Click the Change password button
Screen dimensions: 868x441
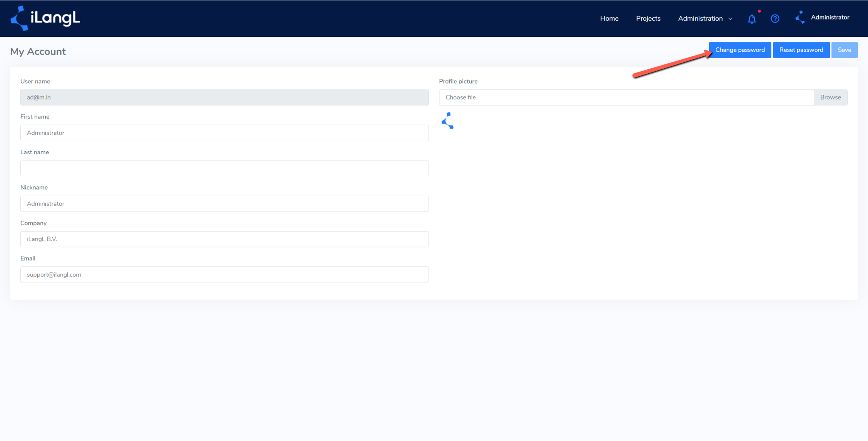click(x=740, y=50)
